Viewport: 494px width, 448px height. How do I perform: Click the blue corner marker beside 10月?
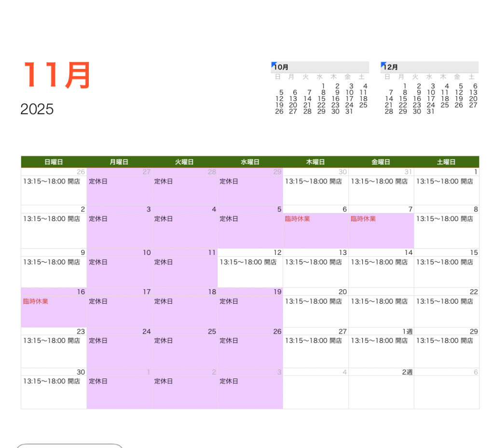coord(274,64)
